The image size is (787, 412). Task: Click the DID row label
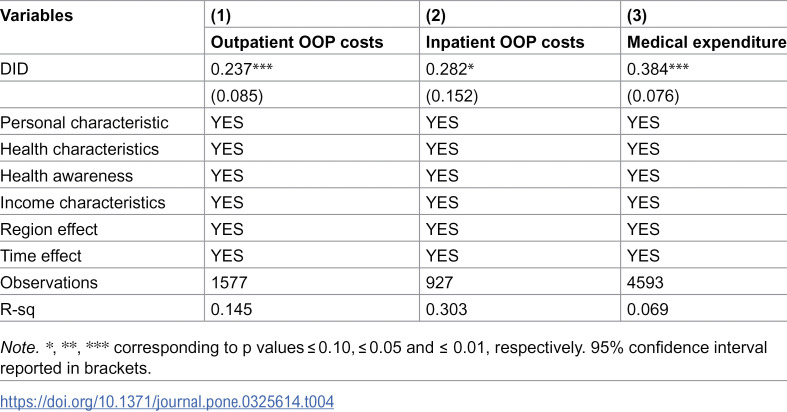tap(14, 69)
